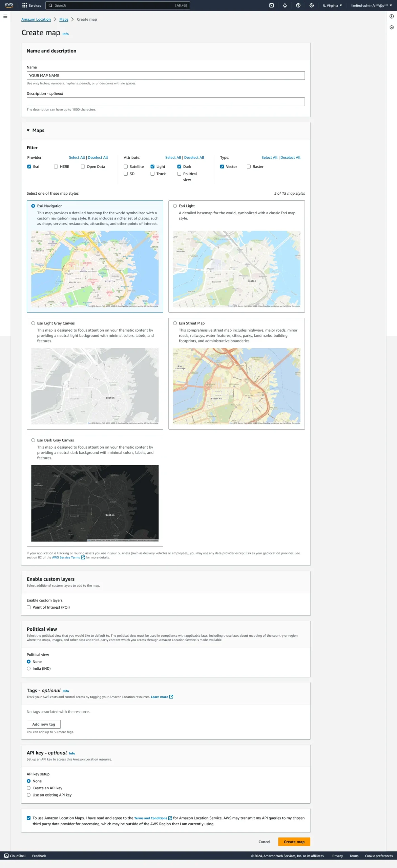Open the Privacy footer link
The image size is (397, 868).
click(337, 856)
